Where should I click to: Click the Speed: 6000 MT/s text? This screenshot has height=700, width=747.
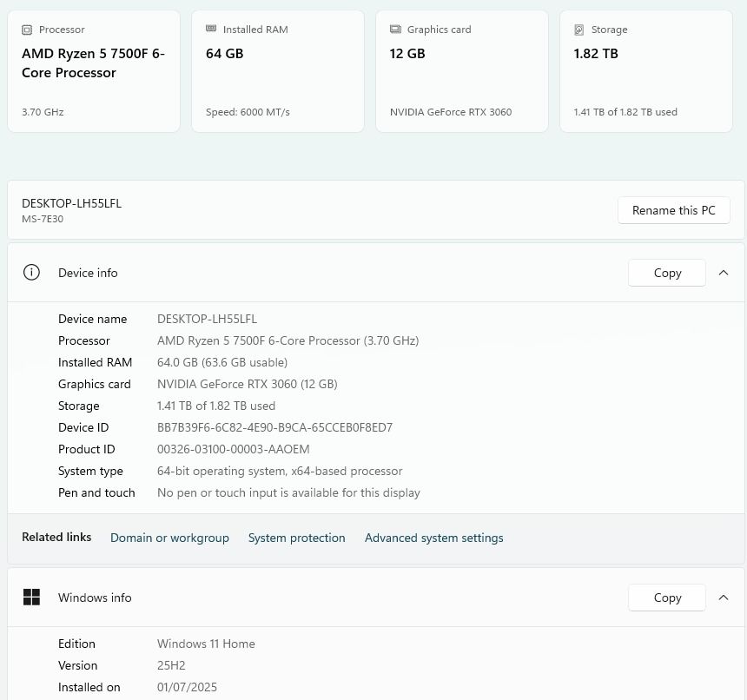248,112
